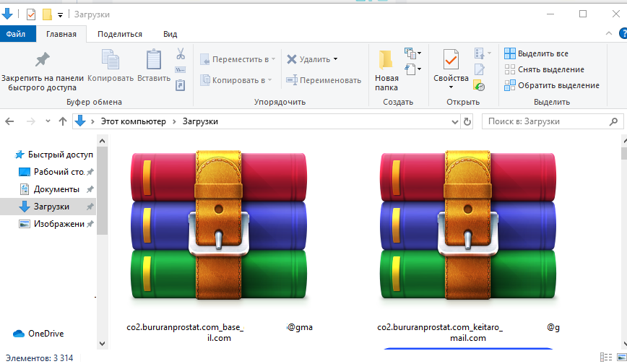Go forward with the right arrow
The height and width of the screenshot is (364, 627).
click(30, 121)
